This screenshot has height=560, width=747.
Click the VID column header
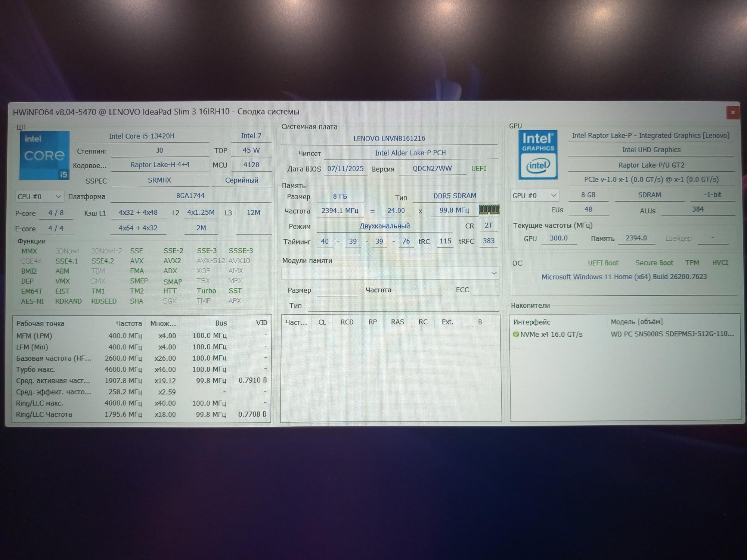pos(261,323)
